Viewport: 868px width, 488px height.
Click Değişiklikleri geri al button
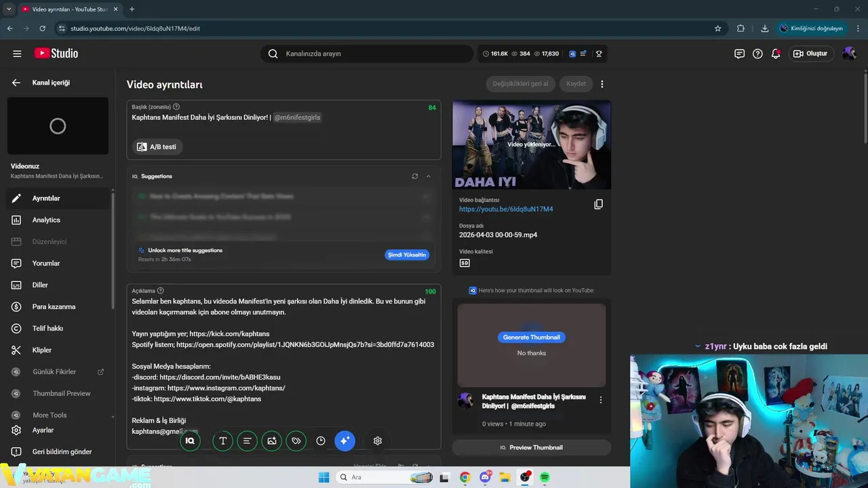520,84
